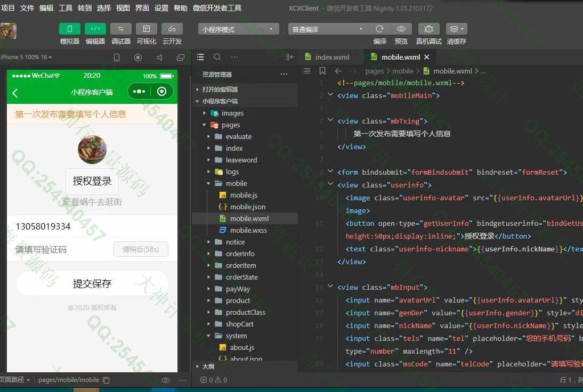Open the 普通编译 compile mode dropdown

click(329, 29)
